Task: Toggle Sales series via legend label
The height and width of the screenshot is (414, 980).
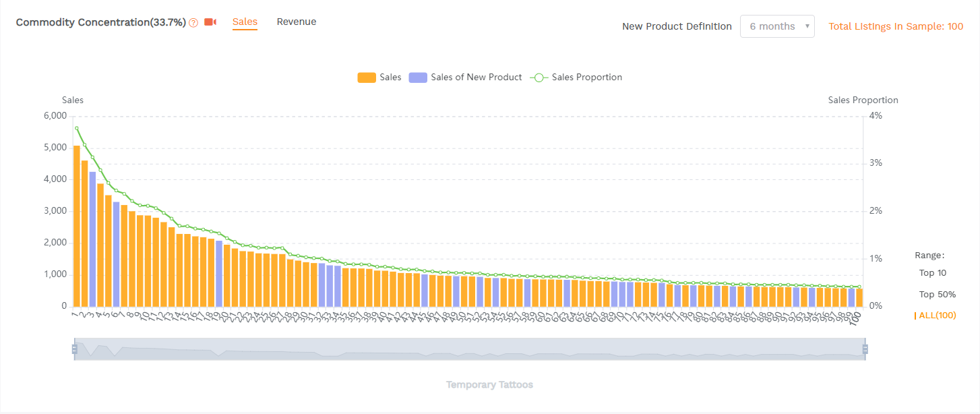Action: tap(390, 78)
